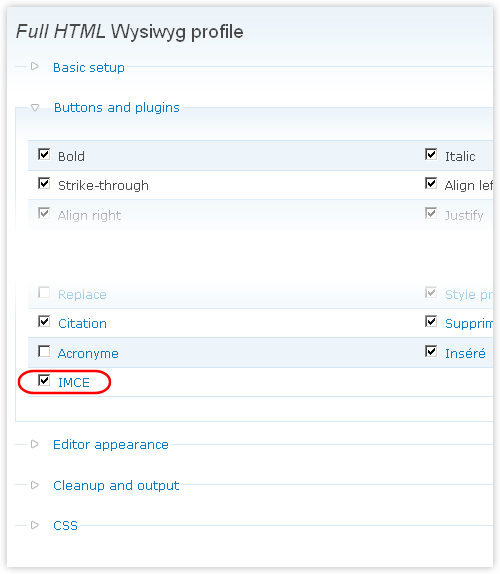Collapse the Buttons and plugins triangle
This screenshot has width=500, height=574.
pyautogui.click(x=35, y=108)
